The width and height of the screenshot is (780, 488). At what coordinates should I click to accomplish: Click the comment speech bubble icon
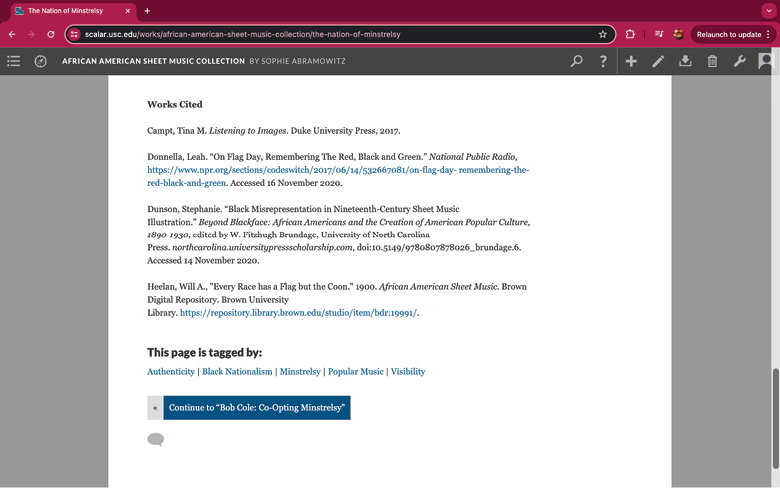coord(155,439)
